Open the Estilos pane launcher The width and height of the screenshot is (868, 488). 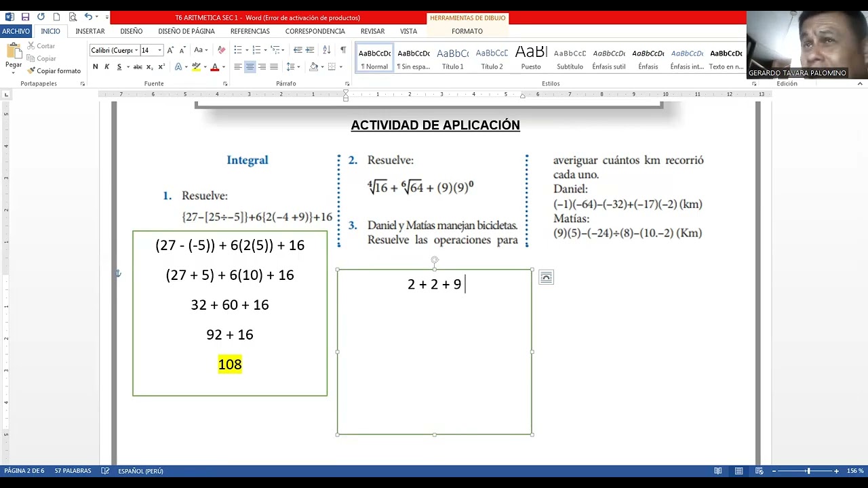tap(754, 84)
